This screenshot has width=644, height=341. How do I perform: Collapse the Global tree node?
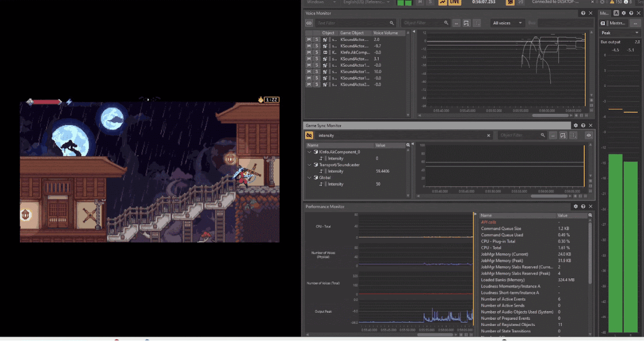pyautogui.click(x=310, y=177)
